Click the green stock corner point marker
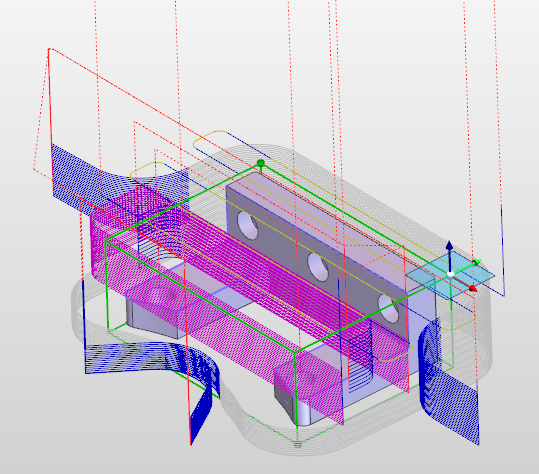The width and height of the screenshot is (539, 474). [261, 163]
